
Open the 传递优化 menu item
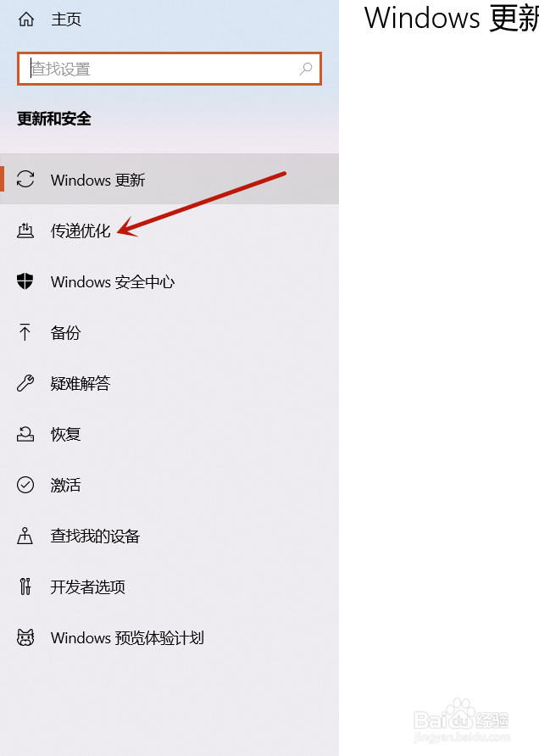pos(169,231)
